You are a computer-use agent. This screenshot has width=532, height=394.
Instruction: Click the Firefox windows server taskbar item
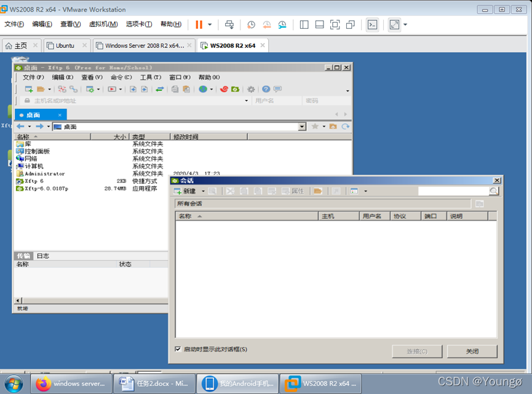[71, 384]
